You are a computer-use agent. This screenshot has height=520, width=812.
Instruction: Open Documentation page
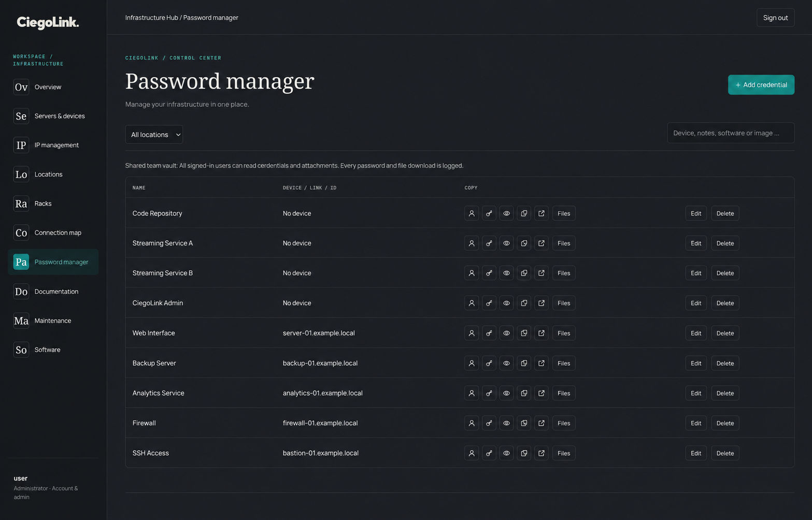click(53, 292)
